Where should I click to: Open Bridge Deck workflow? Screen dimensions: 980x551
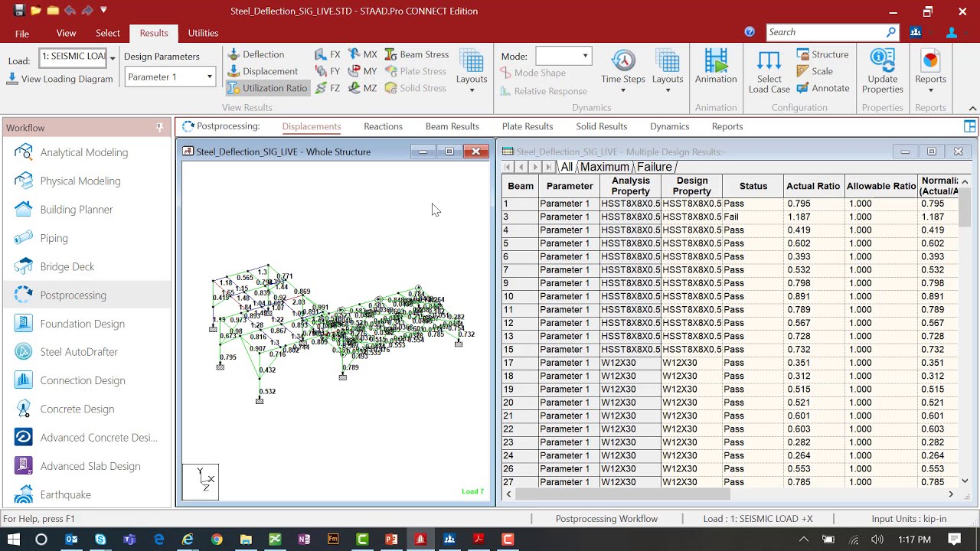tap(87, 266)
